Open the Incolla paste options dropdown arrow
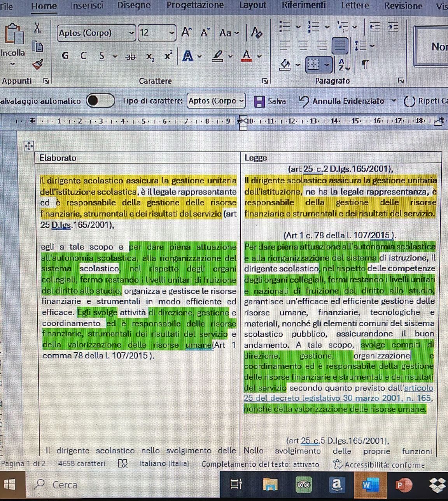The height and width of the screenshot is (501, 448). [12, 63]
